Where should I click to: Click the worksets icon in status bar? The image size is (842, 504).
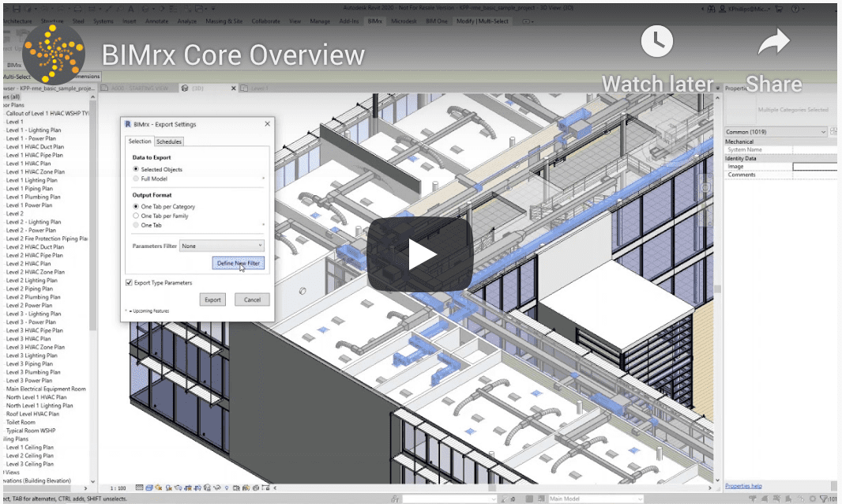point(395,498)
